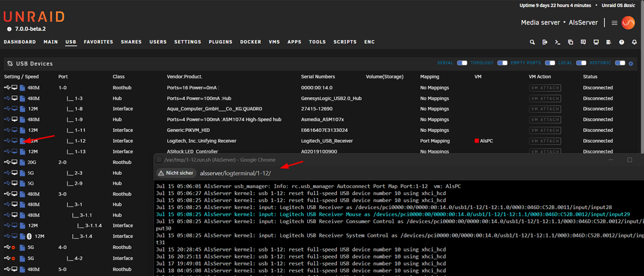Open the notifications bell icon
This screenshot has width=644, height=276.
[634, 42]
